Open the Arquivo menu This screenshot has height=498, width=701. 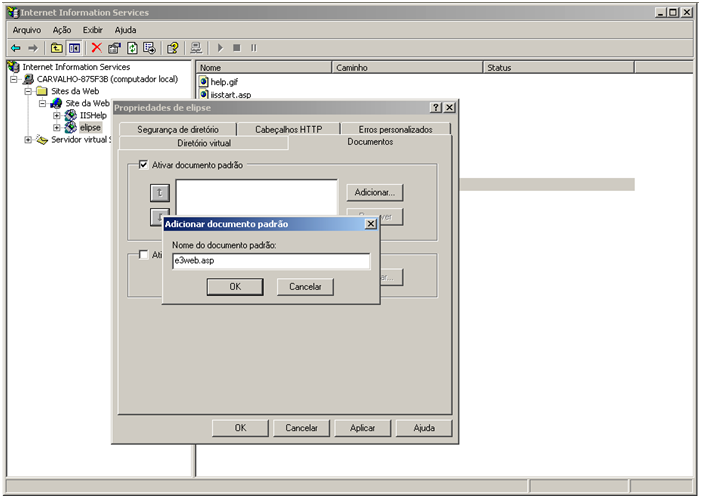(26, 30)
